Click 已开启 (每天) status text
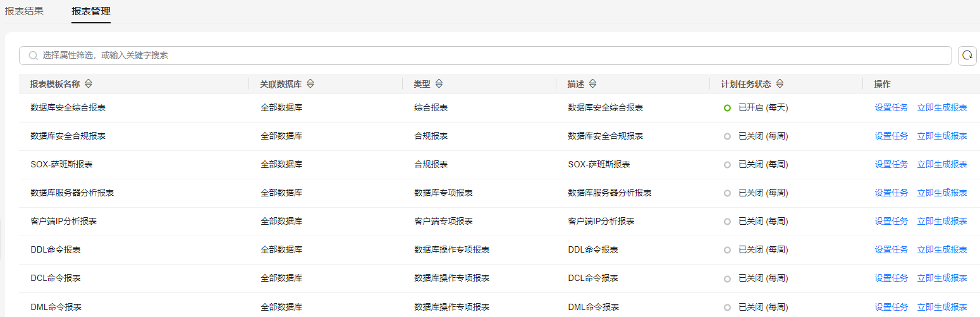This screenshot has width=980, height=317. [x=763, y=107]
